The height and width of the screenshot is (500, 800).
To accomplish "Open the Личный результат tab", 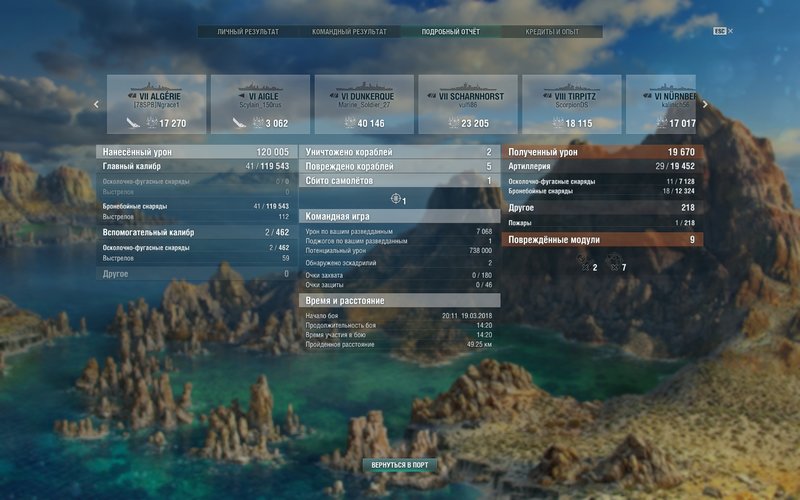I will coord(248,32).
